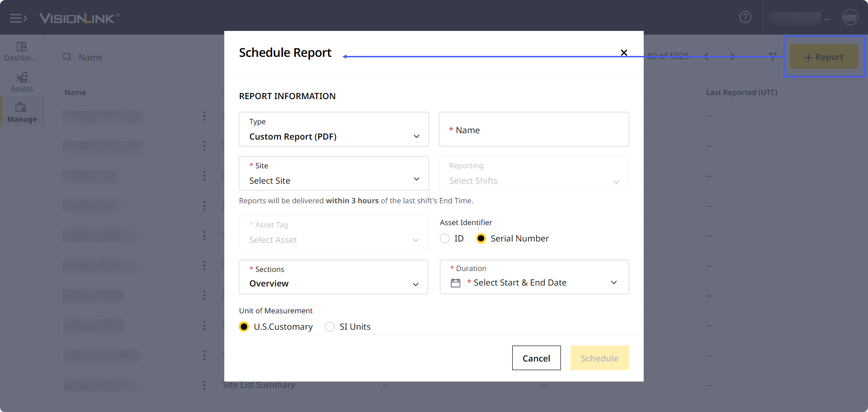Click the filter funnel icon
Viewport: 868px width, 412px height.
coord(772,56)
